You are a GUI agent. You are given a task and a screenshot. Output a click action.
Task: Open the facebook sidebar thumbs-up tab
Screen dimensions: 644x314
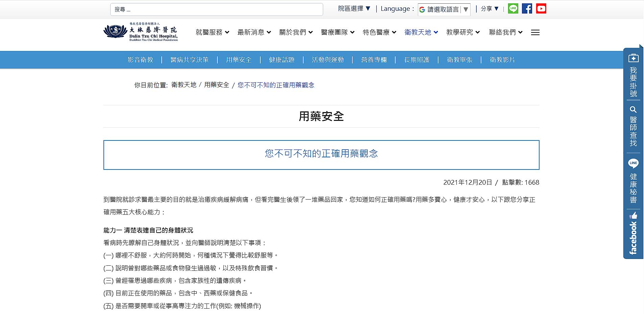633,234
